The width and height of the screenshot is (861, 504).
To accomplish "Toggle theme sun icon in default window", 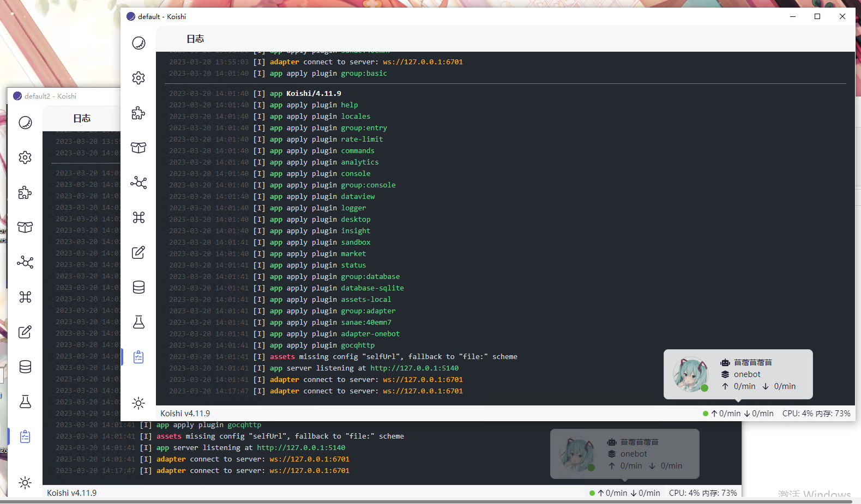I will 139,403.
